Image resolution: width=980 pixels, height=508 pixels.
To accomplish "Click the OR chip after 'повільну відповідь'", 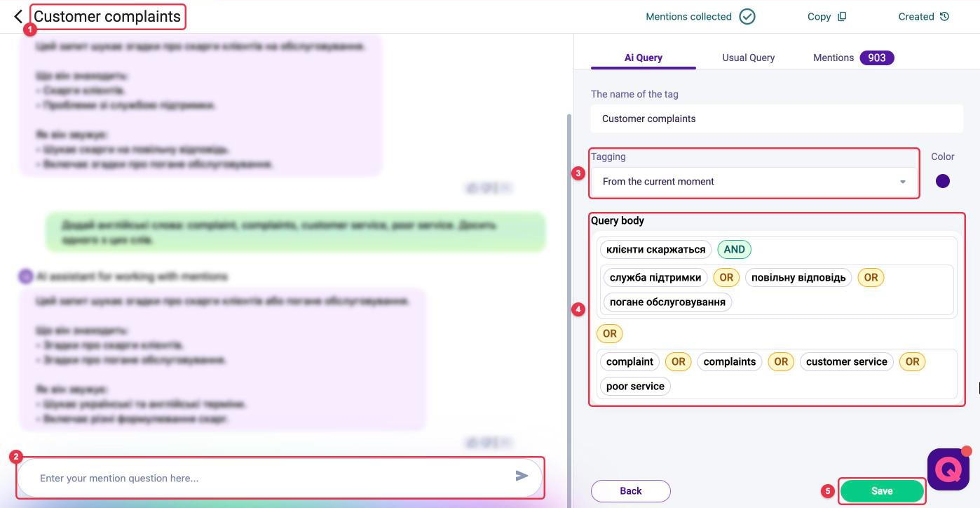I will pos(871,277).
